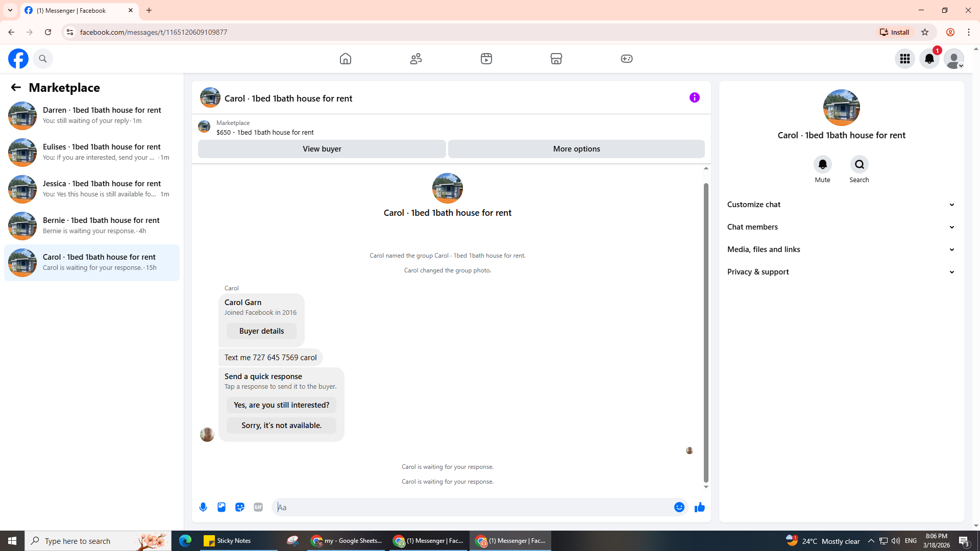This screenshot has height=551, width=980.
Task: Mute the Carol conversation
Action: [822, 165]
